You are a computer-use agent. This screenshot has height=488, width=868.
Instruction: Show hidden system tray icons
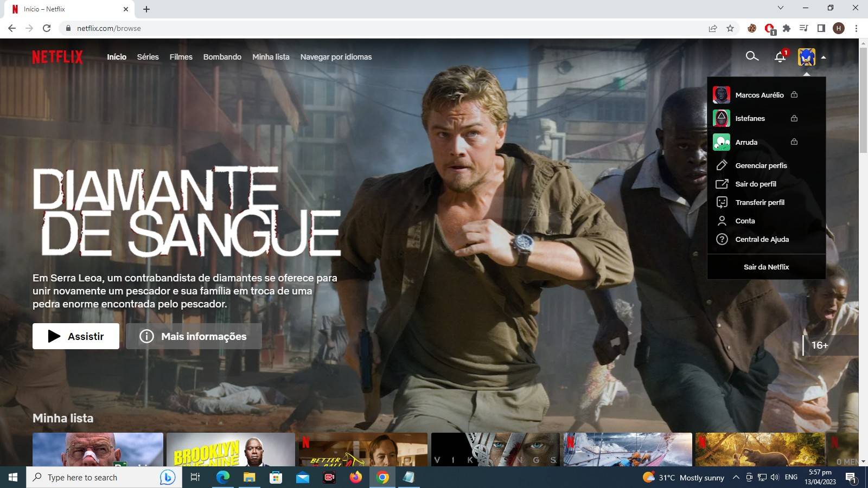pos(736,477)
